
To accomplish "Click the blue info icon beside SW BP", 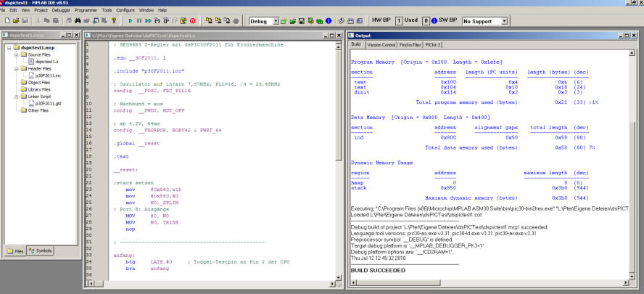I will pos(434,21).
